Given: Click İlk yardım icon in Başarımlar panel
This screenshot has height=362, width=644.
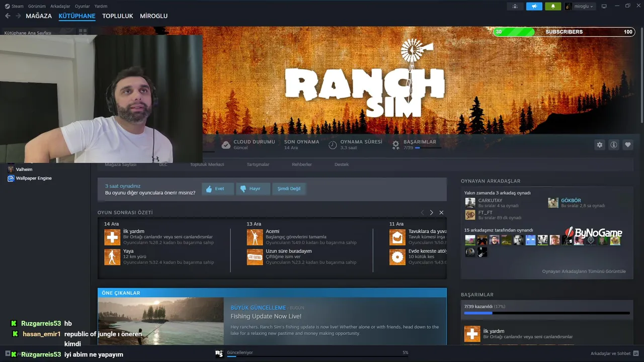Looking at the screenshot, I should 472,334.
